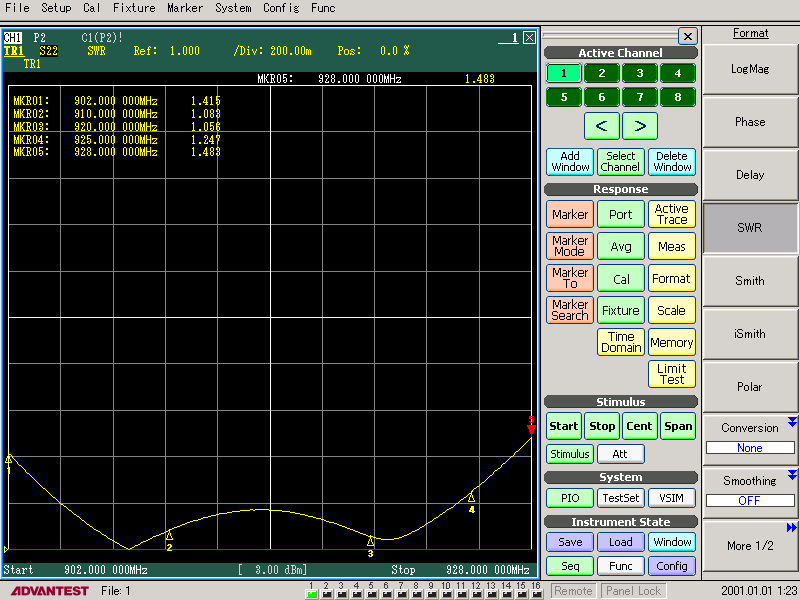This screenshot has width=800, height=600.
Task: Go to More 1/2 format page
Action: 750,545
